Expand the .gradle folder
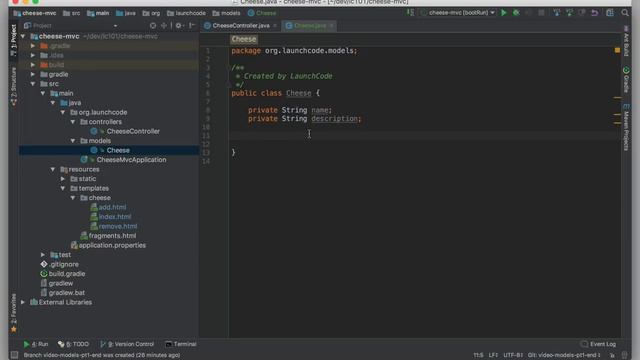Image resolution: width=640 pixels, height=360 pixels. click(33, 46)
